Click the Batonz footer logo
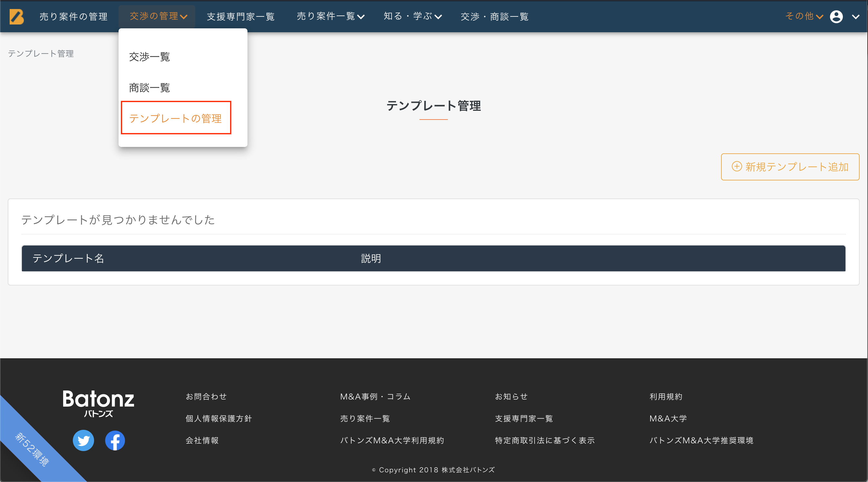Viewport: 868px width, 482px height. click(x=98, y=403)
